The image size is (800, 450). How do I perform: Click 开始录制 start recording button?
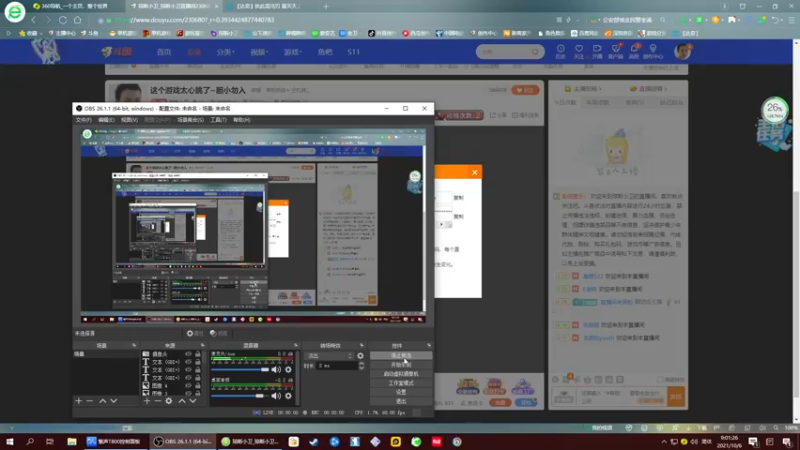[401, 365]
